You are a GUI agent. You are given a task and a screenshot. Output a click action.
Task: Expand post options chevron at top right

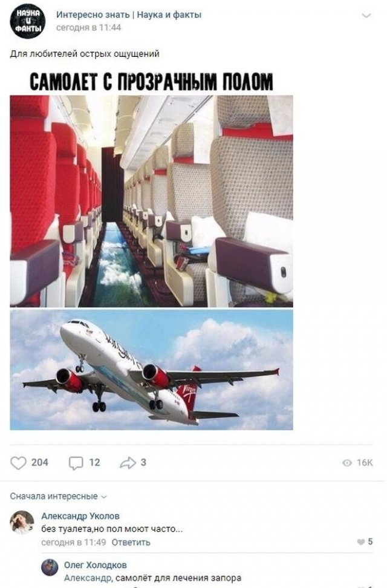(x=366, y=16)
